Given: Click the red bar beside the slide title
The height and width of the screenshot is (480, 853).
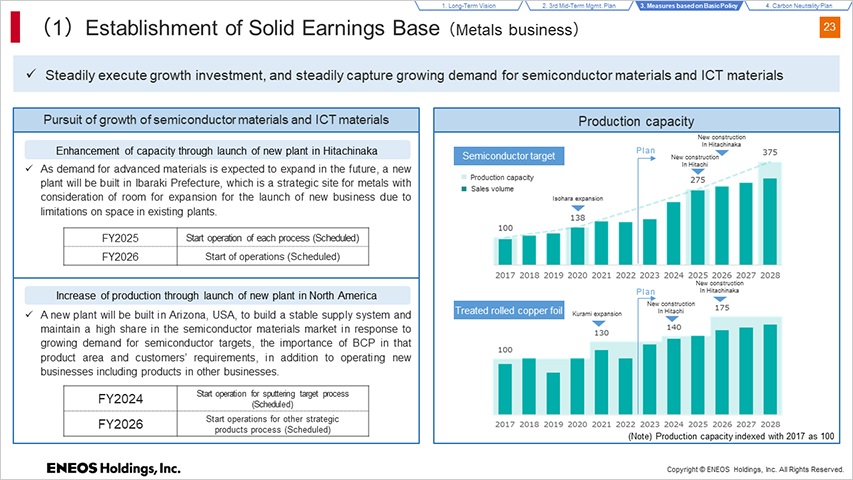Looking at the screenshot, I should 15,27.
